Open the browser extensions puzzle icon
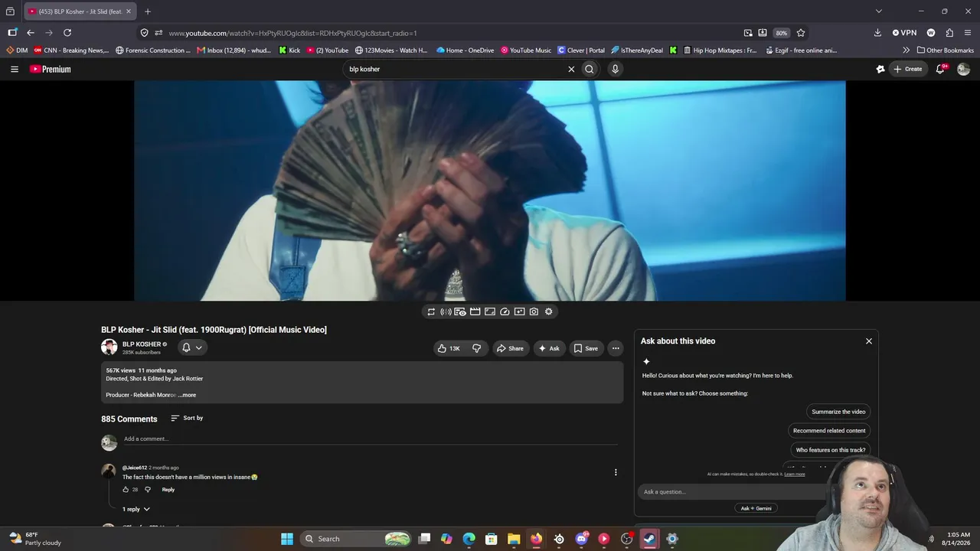This screenshot has width=980, height=551. point(949,33)
